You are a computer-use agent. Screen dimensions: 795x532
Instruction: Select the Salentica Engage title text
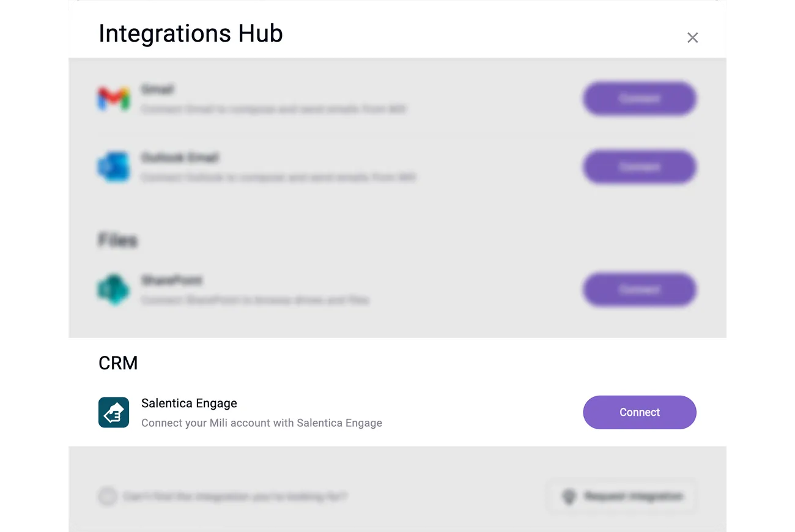pyautogui.click(x=189, y=403)
